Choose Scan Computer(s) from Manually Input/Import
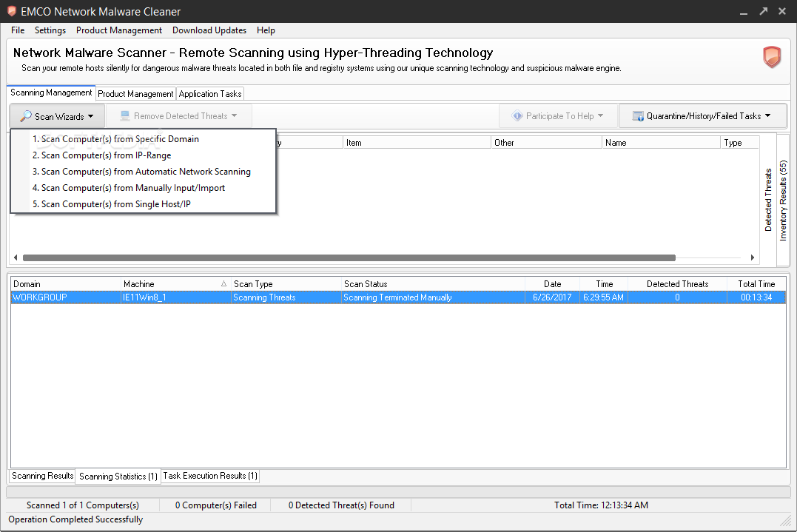797x532 pixels. (144, 187)
